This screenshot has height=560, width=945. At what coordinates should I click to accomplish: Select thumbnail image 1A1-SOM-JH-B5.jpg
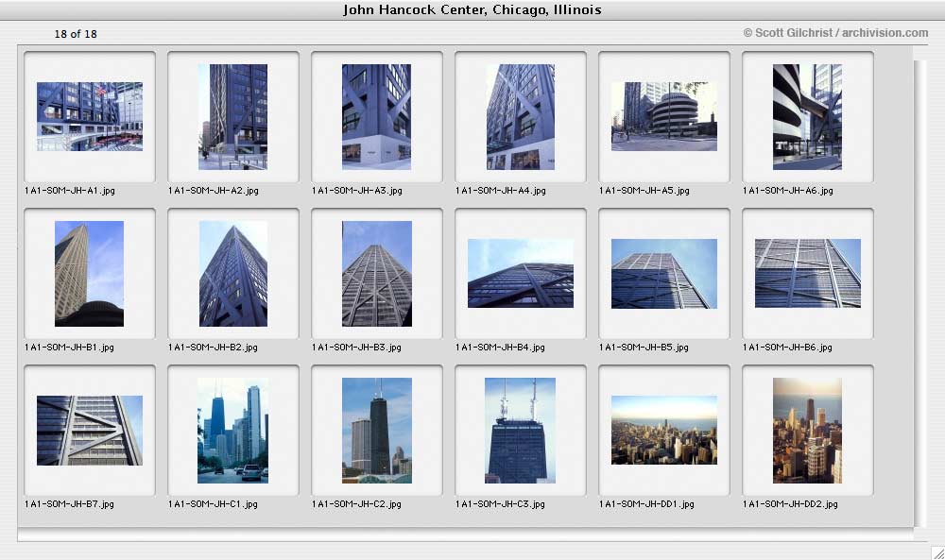click(x=664, y=274)
